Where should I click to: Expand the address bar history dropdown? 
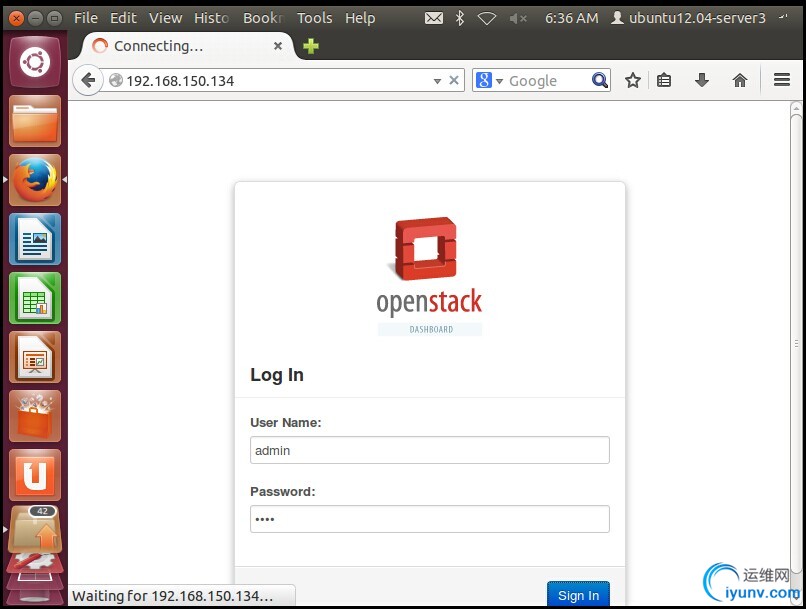click(x=437, y=81)
